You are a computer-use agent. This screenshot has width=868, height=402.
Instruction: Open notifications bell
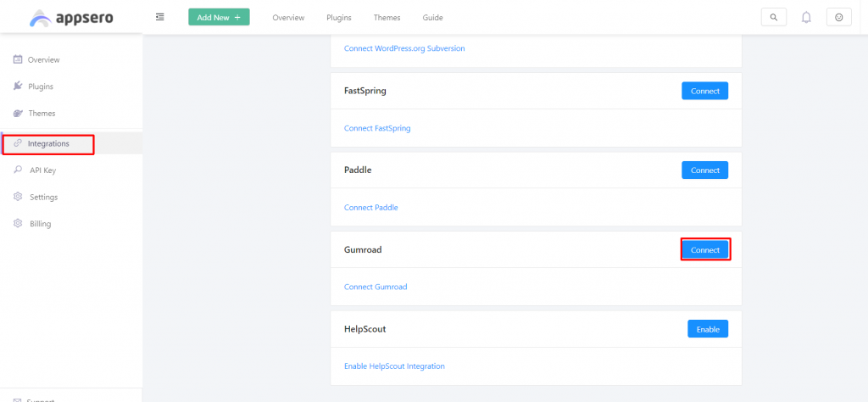(807, 17)
